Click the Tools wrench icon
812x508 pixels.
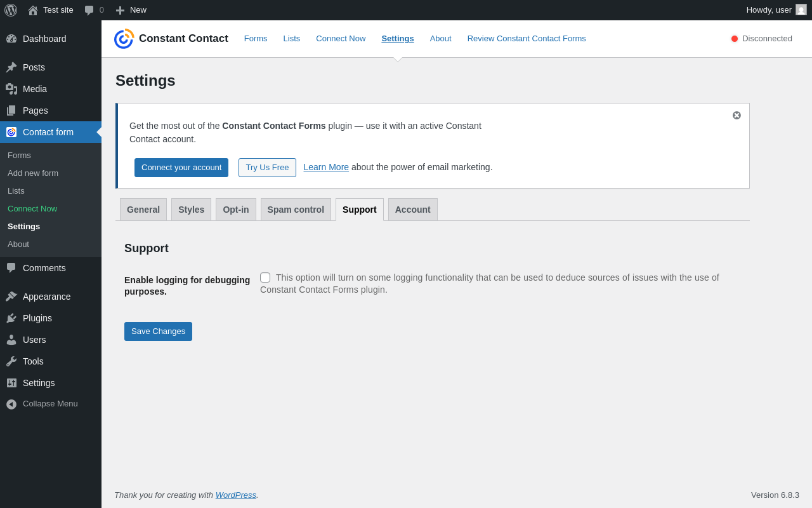[x=11, y=361]
